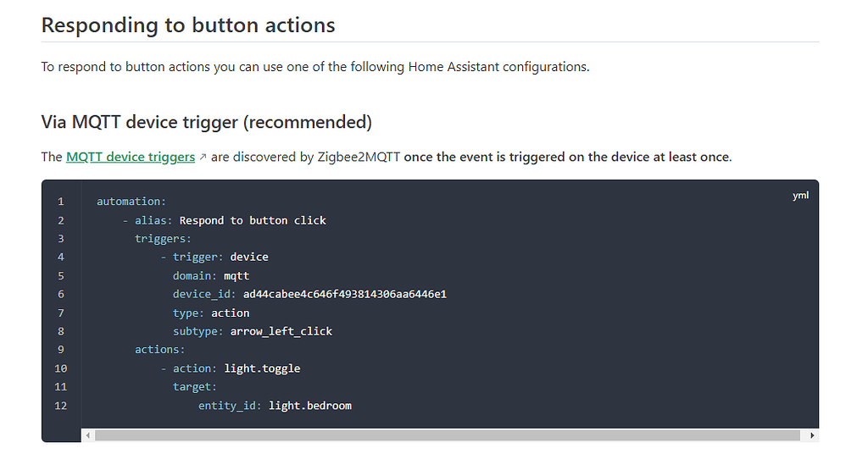The width and height of the screenshot is (868, 454).
Task: Click the alias text Respond to button click
Action: [x=253, y=220]
